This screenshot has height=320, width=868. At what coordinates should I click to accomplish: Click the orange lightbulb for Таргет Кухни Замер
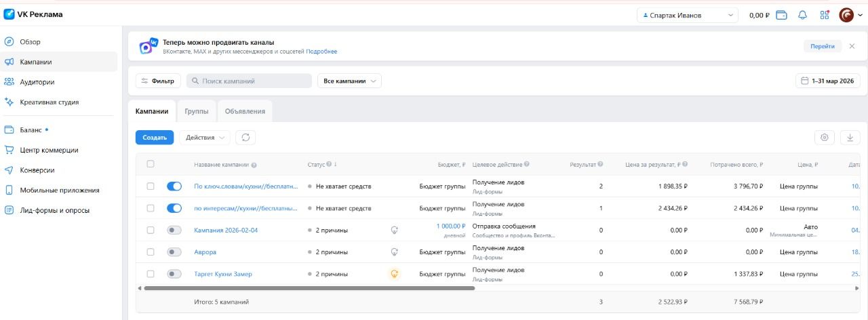[x=394, y=274]
